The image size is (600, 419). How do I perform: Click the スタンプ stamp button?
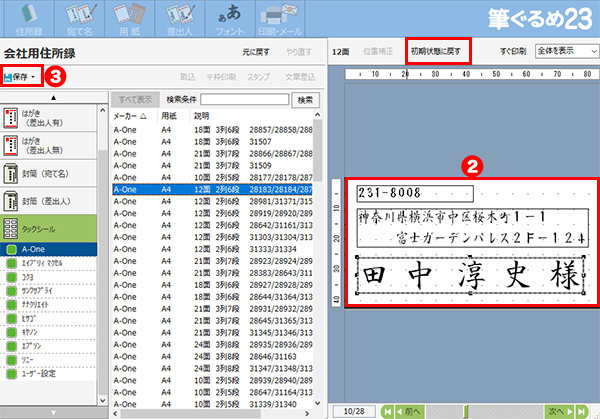click(258, 77)
